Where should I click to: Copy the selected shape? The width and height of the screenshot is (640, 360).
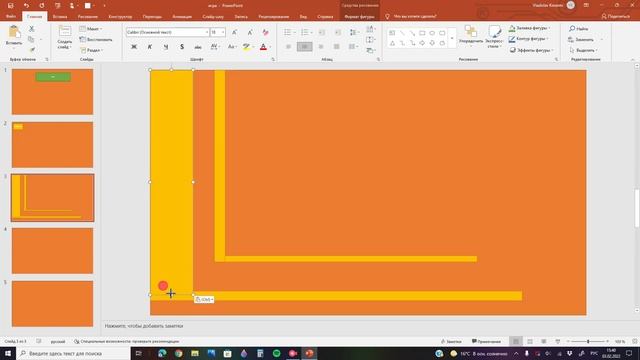31,39
